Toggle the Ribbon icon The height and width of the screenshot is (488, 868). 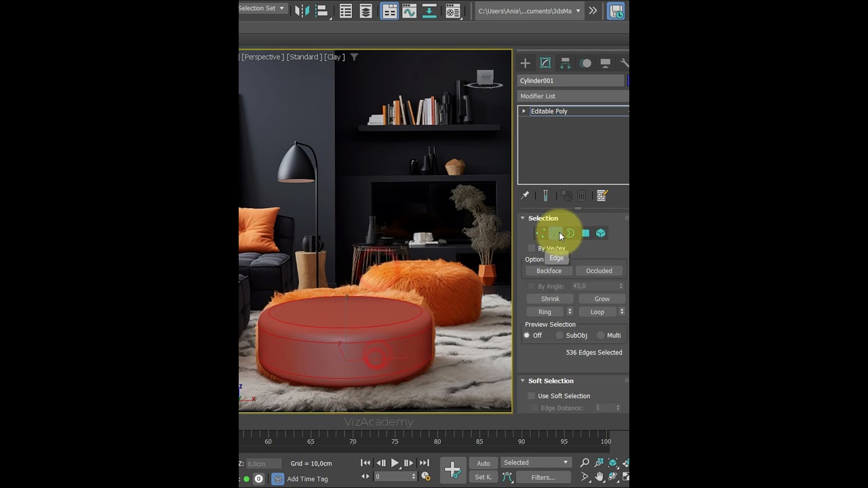click(389, 11)
